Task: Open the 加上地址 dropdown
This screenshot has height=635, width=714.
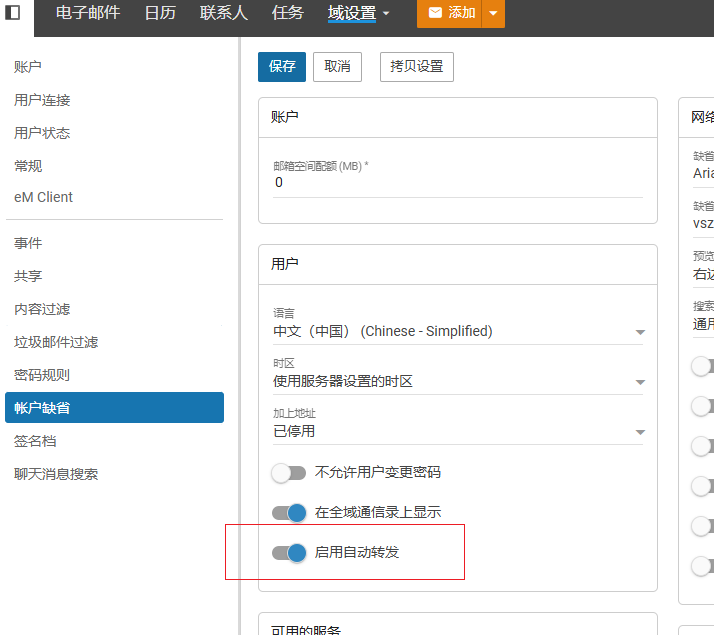Action: tap(458, 431)
